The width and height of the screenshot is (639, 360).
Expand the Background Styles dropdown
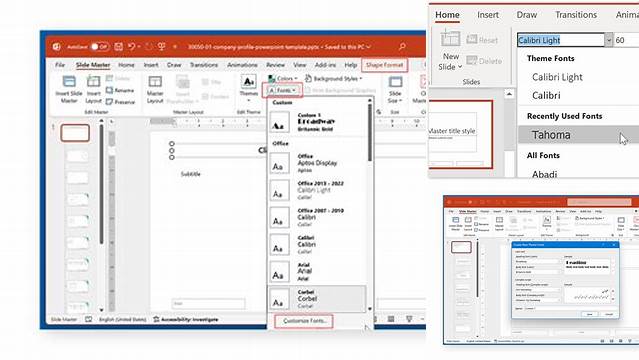(x=333, y=78)
